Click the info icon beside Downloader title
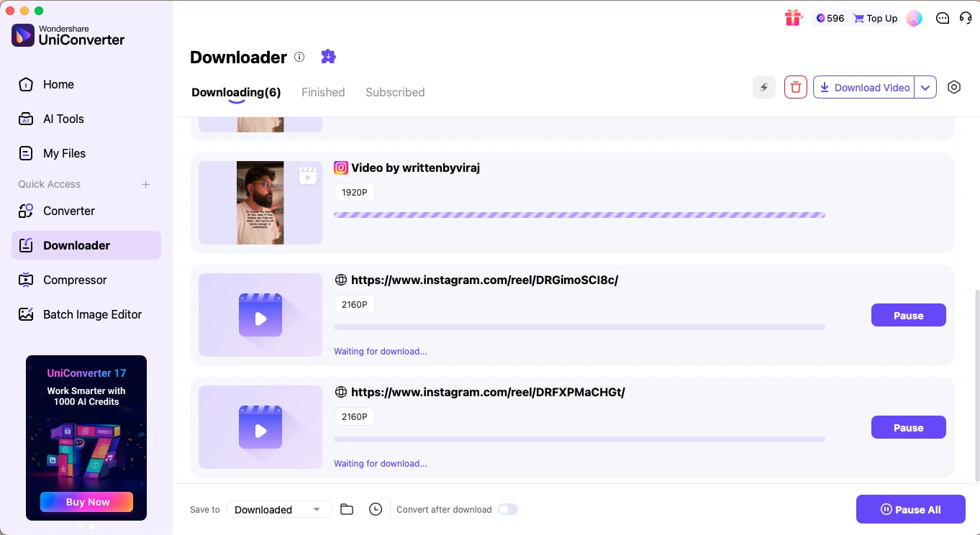980x535 pixels. coord(299,57)
